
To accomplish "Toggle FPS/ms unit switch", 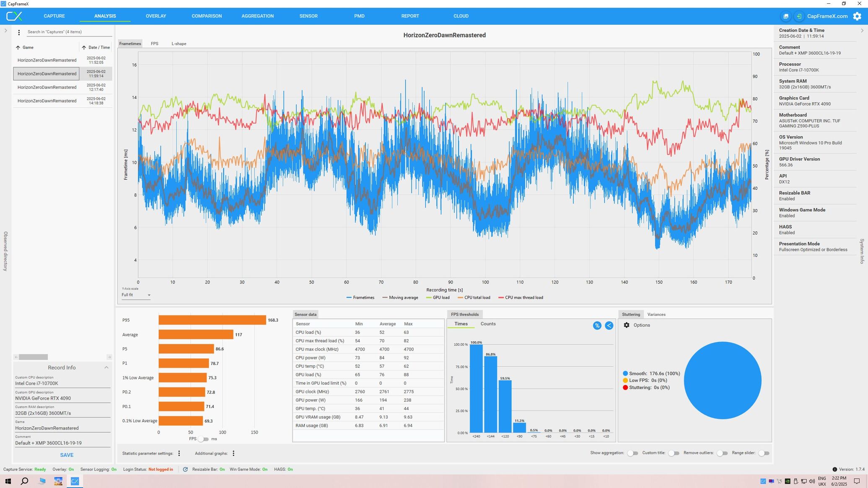I will [203, 439].
